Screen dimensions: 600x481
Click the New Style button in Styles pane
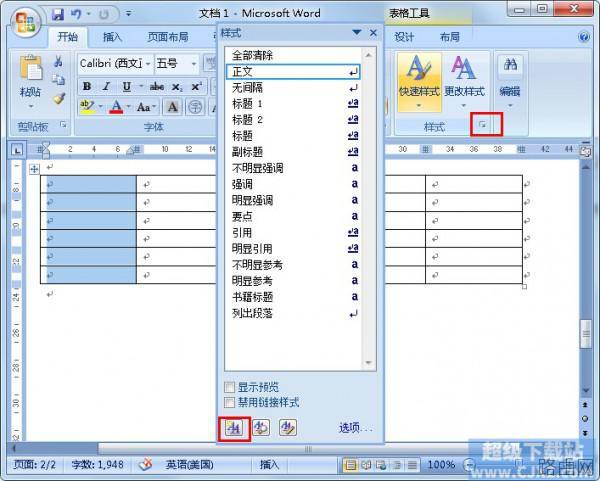(234, 428)
